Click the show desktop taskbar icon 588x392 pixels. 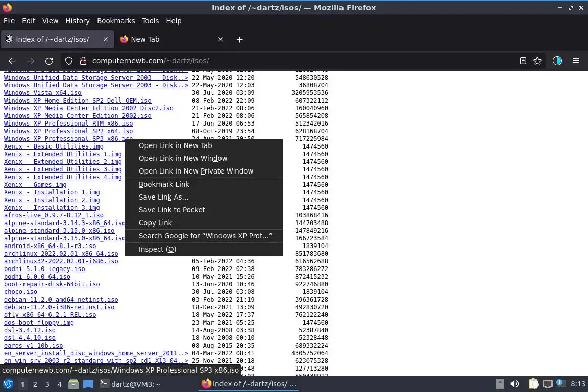(x=88, y=384)
